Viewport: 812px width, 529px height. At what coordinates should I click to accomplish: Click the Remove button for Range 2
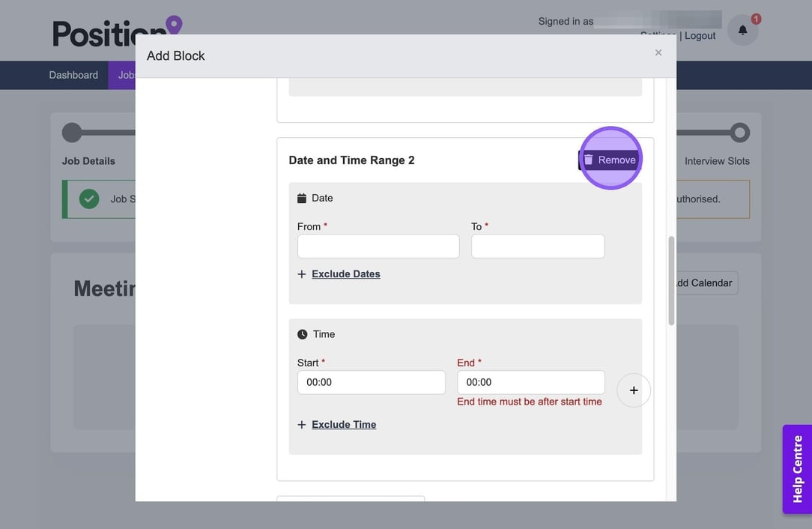pyautogui.click(x=610, y=160)
